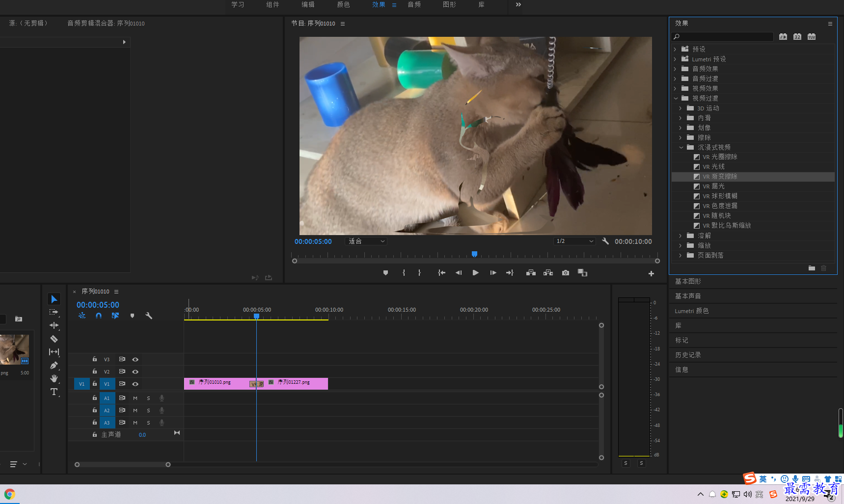Select the Slip tool
Viewport: 844px width, 504px height.
click(54, 352)
